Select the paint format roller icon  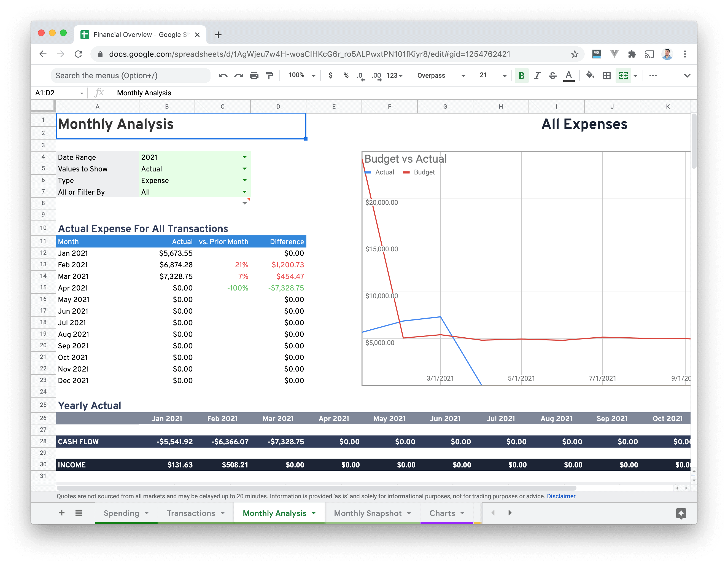click(x=270, y=76)
